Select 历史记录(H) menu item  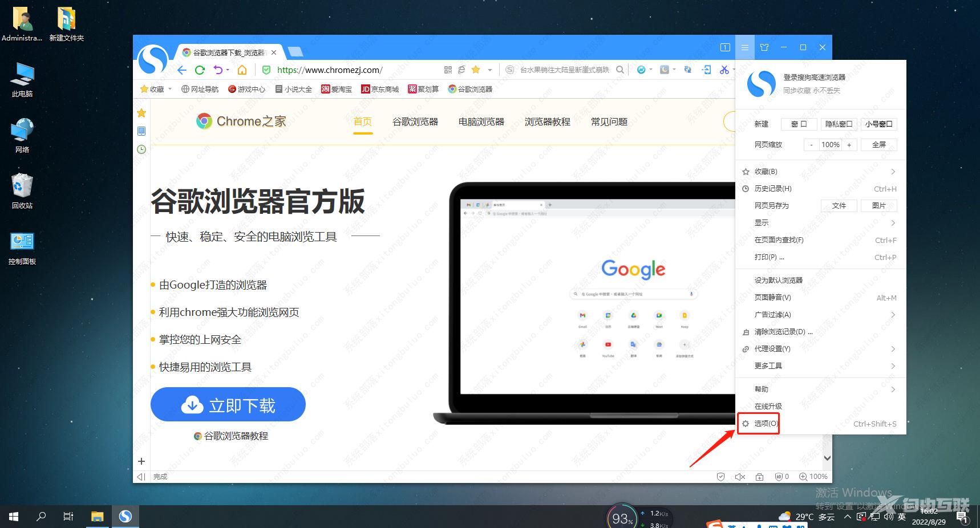coord(821,189)
